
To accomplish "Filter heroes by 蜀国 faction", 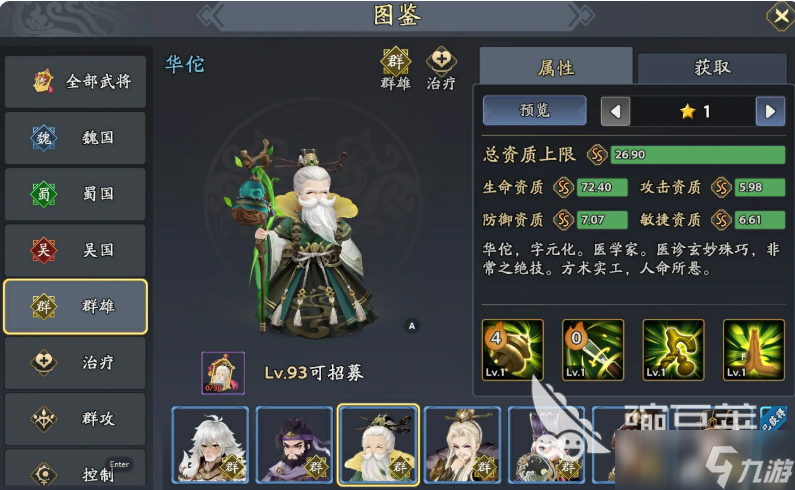I will pos(75,194).
